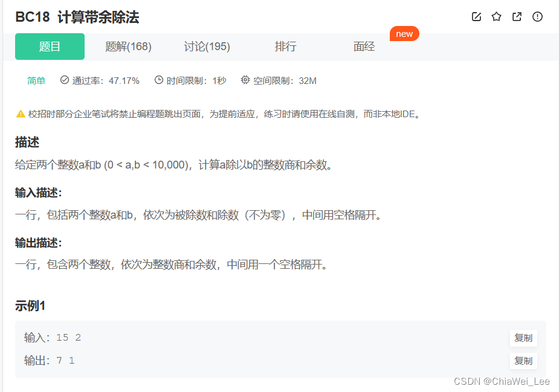Image resolution: width=559 pixels, height=392 pixels.
Task: Go to the 面经 tab
Action: (364, 47)
